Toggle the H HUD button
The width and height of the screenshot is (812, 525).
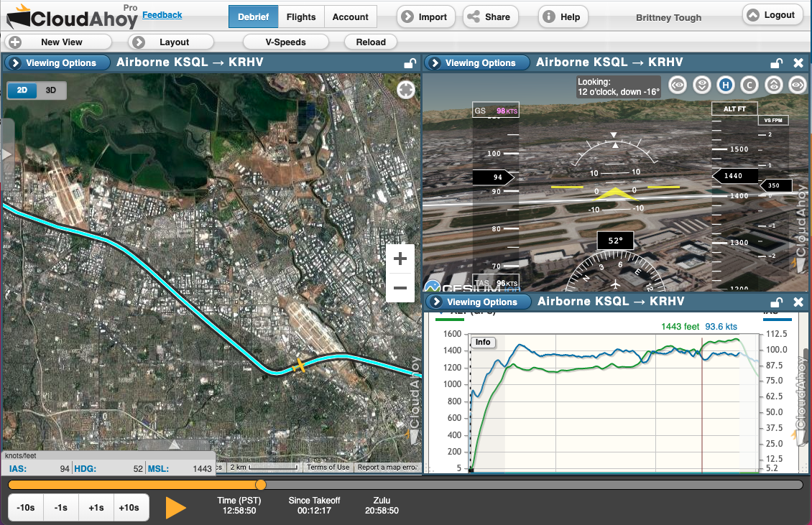pos(726,85)
